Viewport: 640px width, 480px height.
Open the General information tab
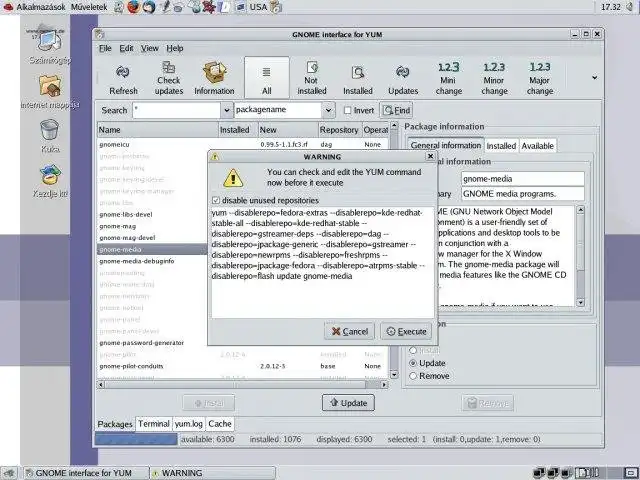pyautogui.click(x=446, y=145)
